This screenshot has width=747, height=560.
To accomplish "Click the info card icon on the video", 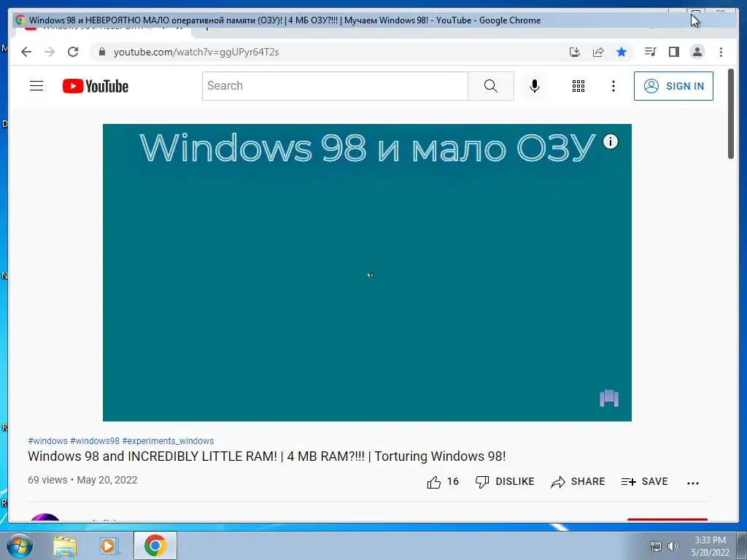I will click(x=611, y=141).
